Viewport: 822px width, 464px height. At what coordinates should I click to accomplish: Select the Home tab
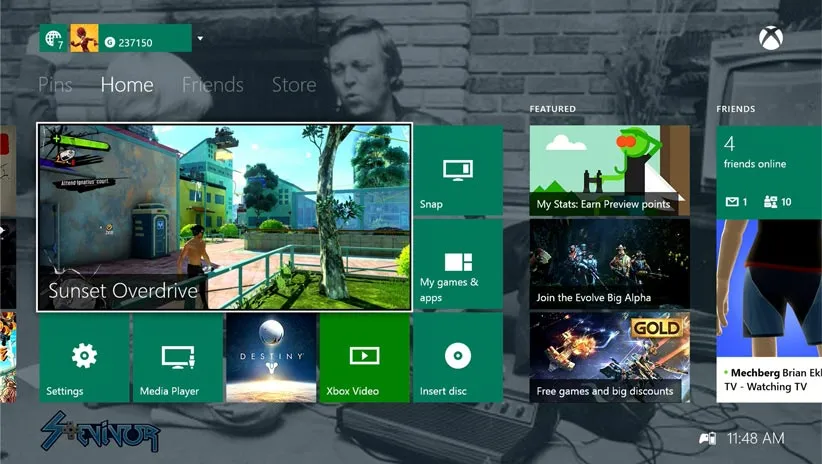[x=127, y=85]
